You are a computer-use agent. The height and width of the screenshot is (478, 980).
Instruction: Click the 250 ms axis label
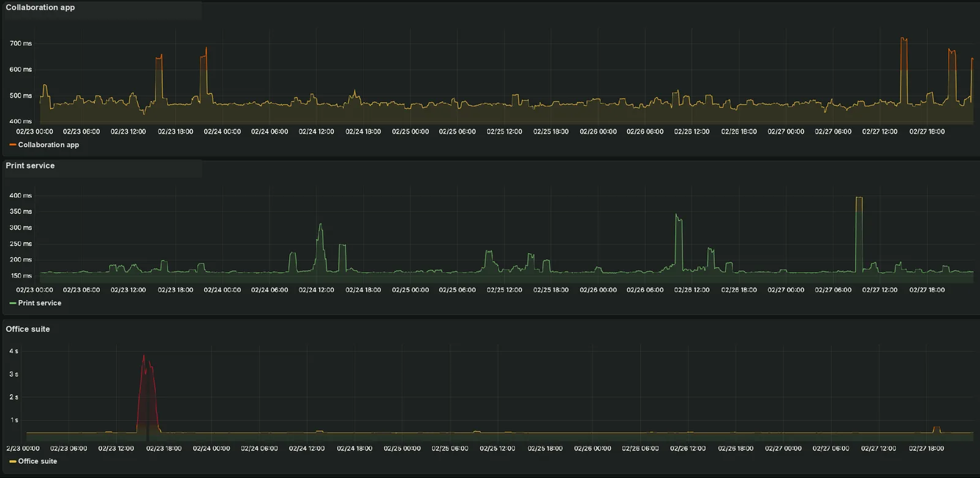pyautogui.click(x=21, y=244)
